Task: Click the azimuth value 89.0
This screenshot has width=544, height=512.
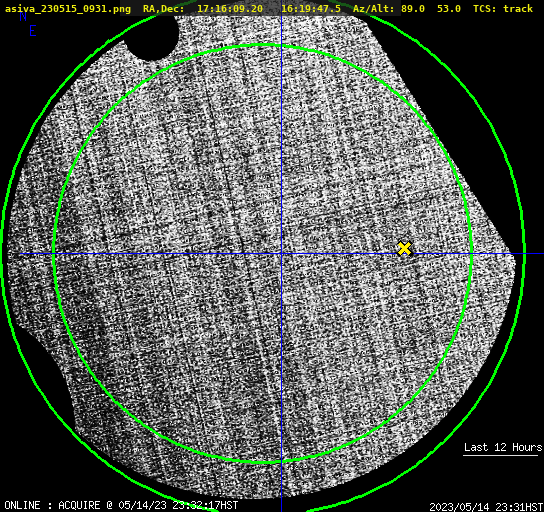Action: (413, 9)
